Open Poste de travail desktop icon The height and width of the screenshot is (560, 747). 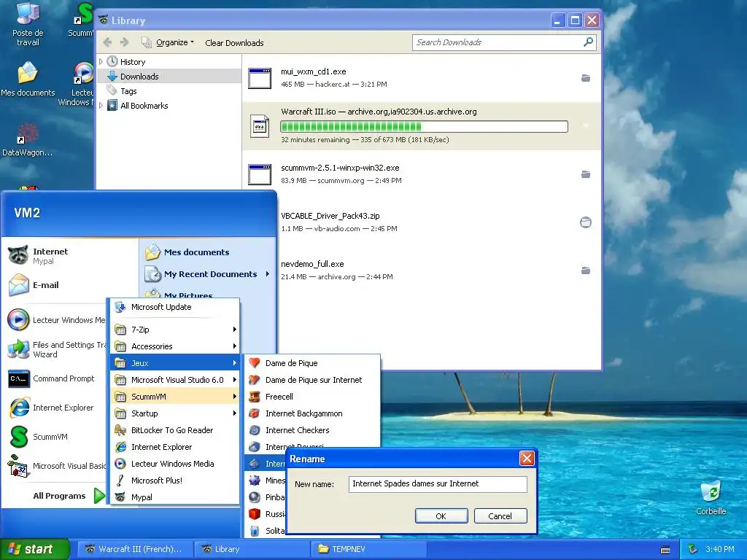pyautogui.click(x=28, y=24)
